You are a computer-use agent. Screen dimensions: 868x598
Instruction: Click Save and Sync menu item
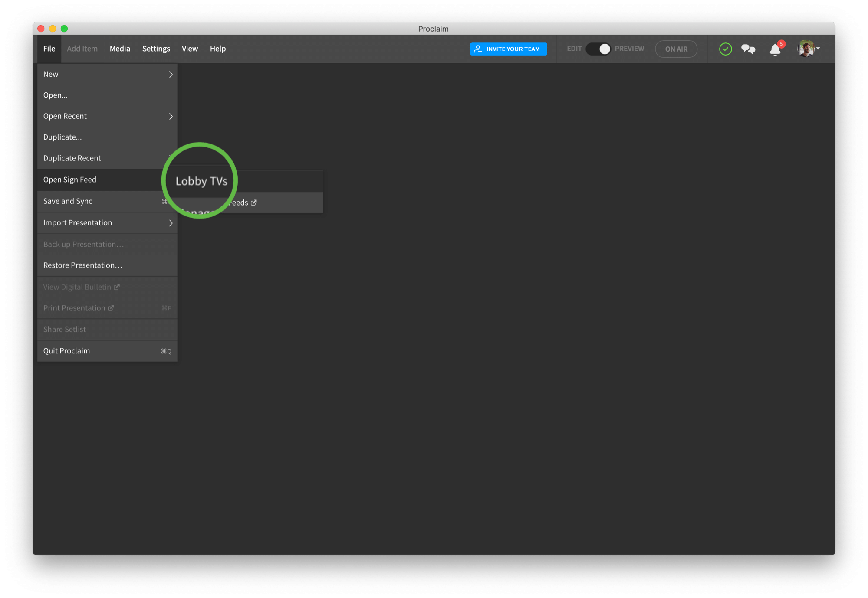pos(68,201)
